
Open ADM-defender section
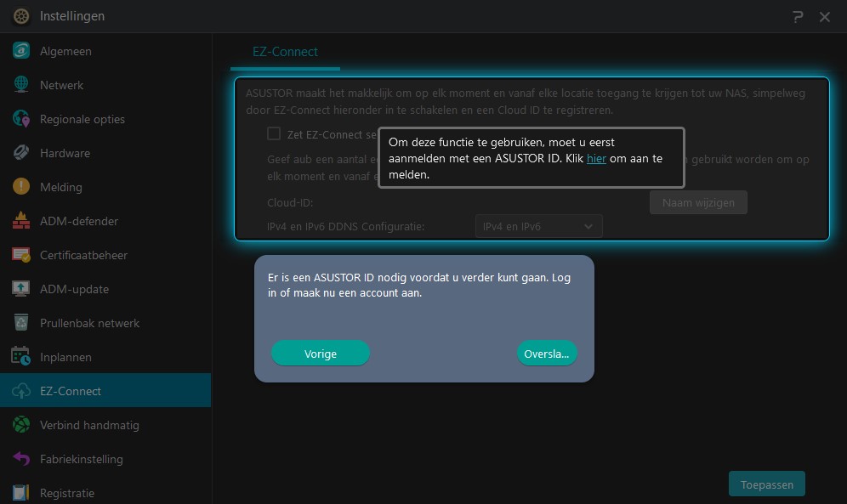[x=105, y=221]
